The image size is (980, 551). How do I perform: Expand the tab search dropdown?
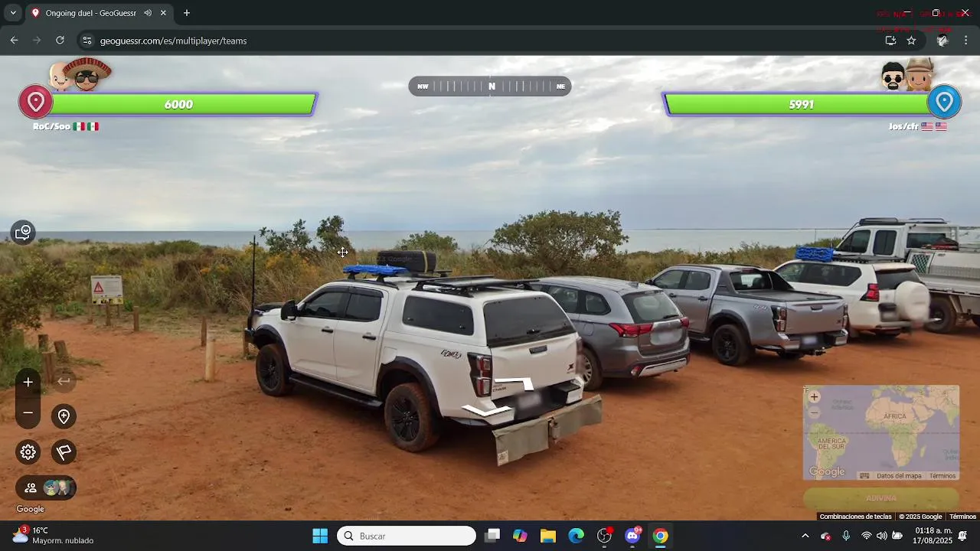click(x=12, y=13)
